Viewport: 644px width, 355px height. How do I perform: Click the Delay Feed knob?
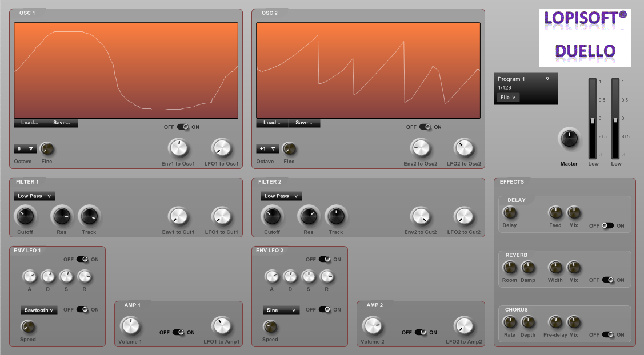[555, 213]
